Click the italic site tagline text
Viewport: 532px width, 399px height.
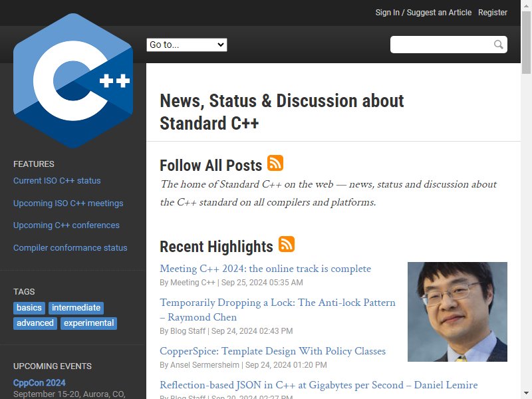tap(329, 193)
